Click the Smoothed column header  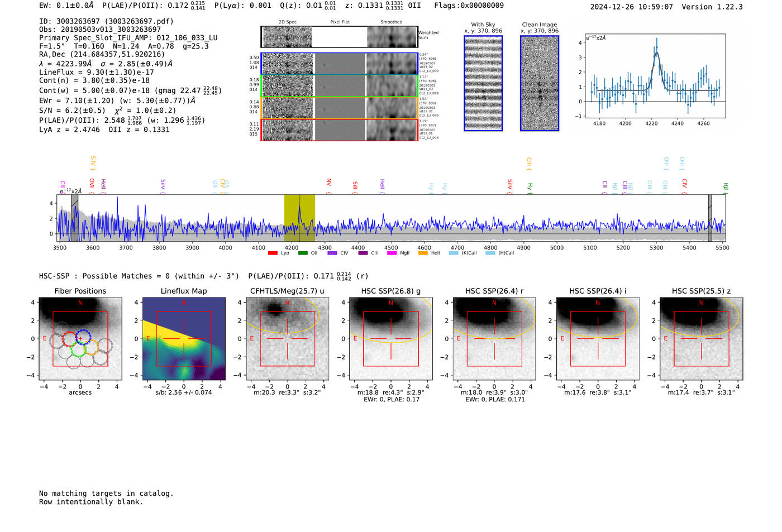point(392,22)
